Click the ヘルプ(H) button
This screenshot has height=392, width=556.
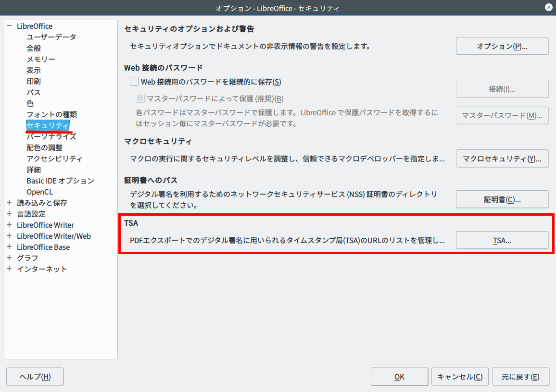point(35,377)
